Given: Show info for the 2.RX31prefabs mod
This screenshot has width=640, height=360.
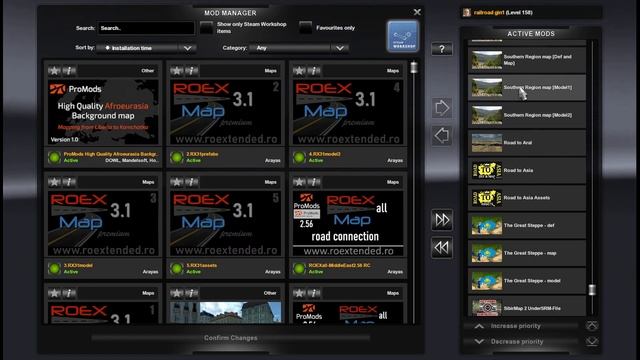Looking at the screenshot, I should 192,71.
